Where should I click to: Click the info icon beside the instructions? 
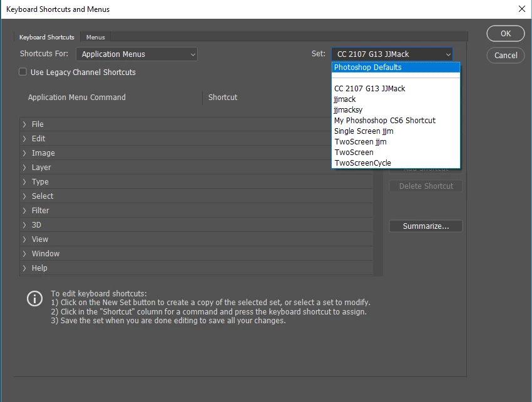pos(34,299)
